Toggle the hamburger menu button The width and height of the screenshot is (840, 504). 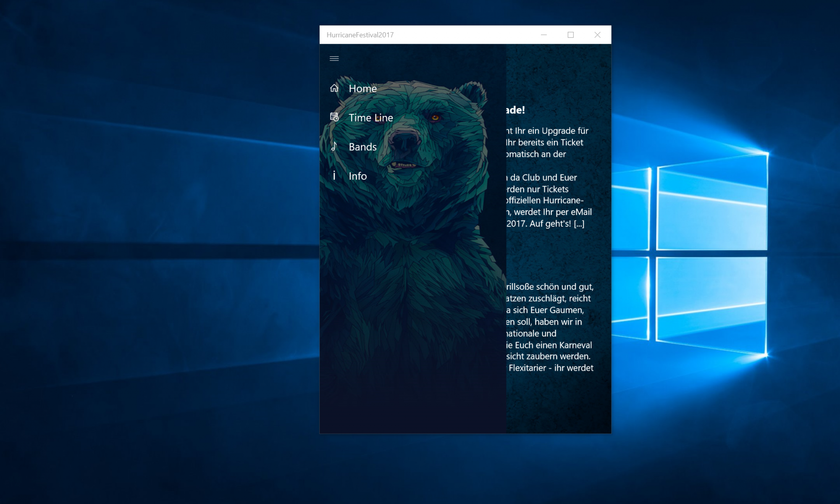click(x=334, y=58)
